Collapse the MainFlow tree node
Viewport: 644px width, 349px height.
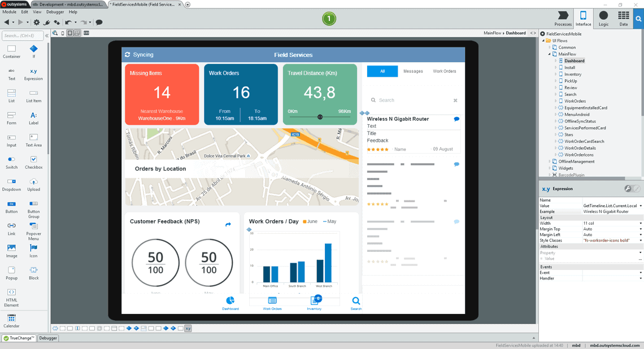(550, 54)
